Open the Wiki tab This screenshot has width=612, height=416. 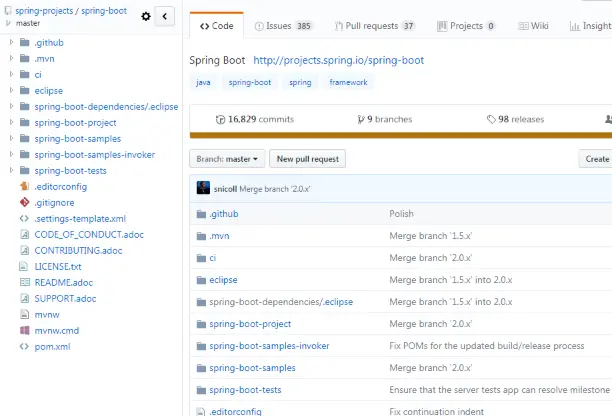point(533,26)
